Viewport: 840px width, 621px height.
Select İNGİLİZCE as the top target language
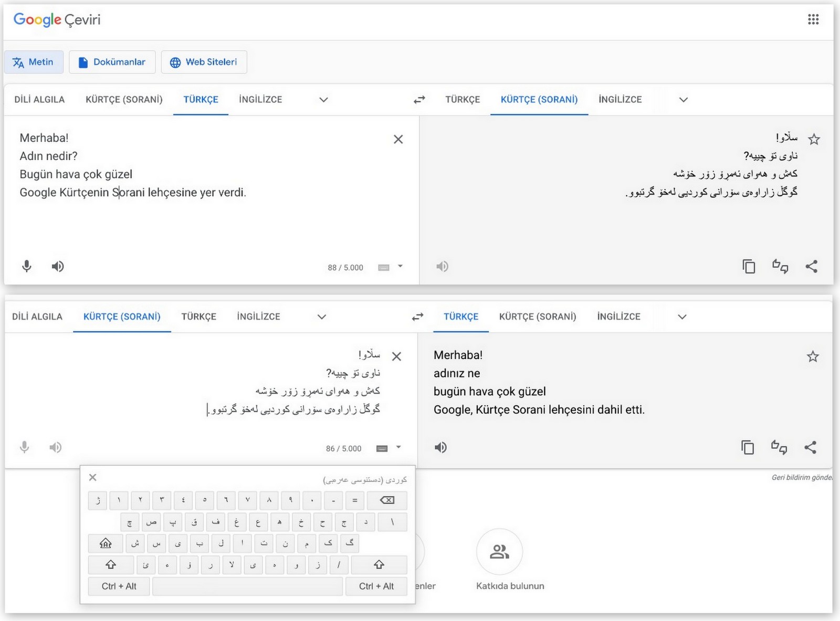coord(620,99)
